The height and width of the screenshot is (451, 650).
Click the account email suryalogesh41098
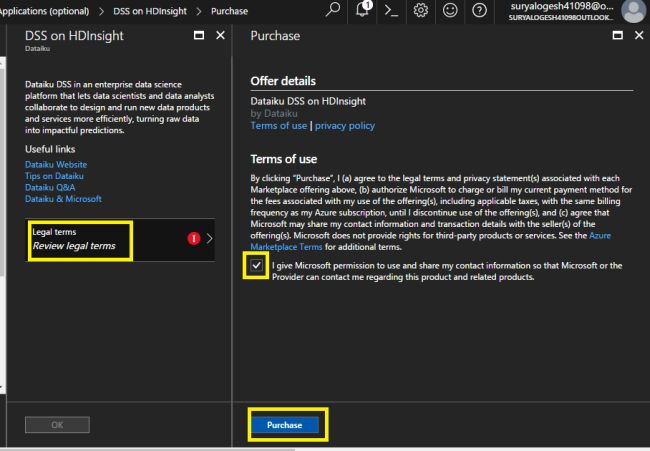point(562,6)
